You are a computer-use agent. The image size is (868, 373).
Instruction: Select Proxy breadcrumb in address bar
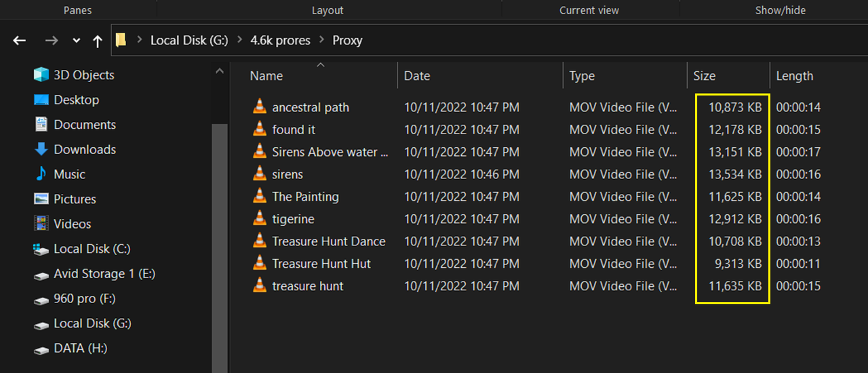(347, 40)
